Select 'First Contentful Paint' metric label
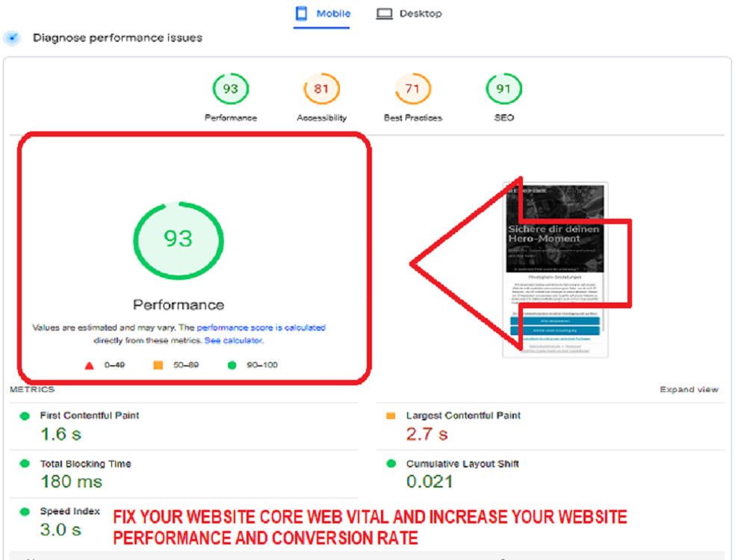747x560 pixels. [90, 415]
